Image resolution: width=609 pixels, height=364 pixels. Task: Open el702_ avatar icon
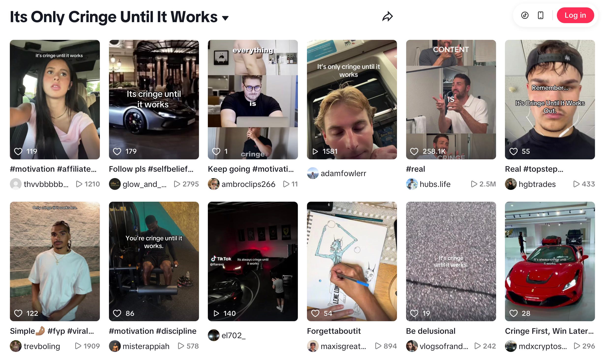(x=213, y=335)
